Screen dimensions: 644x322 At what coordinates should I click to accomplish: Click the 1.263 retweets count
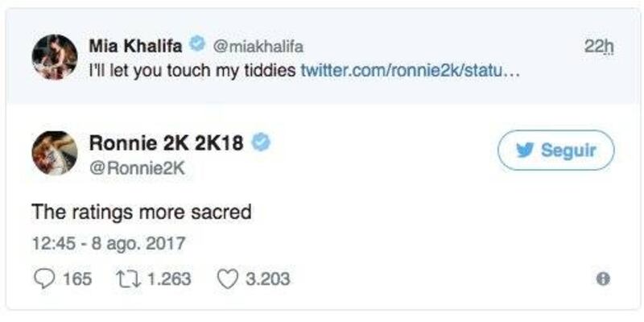coord(171,279)
